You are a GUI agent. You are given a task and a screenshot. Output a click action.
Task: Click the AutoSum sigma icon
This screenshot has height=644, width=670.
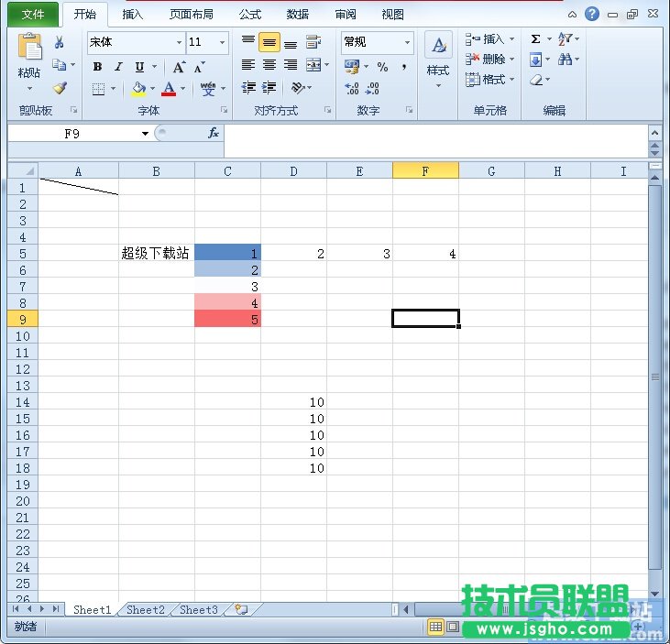coord(536,39)
